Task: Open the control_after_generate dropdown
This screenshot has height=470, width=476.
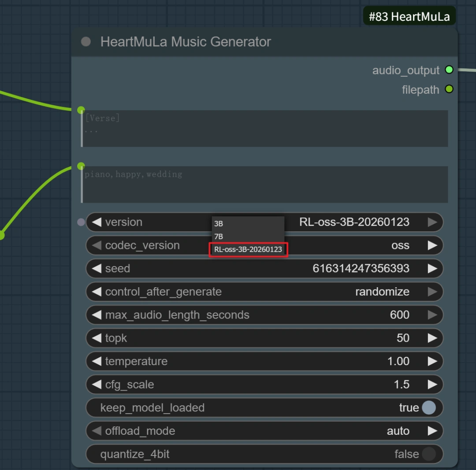Action: [264, 292]
